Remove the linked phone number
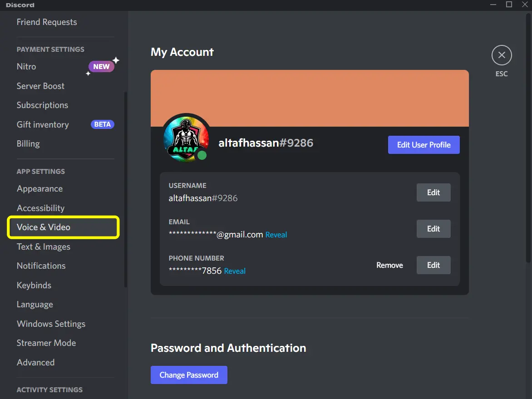The height and width of the screenshot is (399, 532). click(389, 265)
